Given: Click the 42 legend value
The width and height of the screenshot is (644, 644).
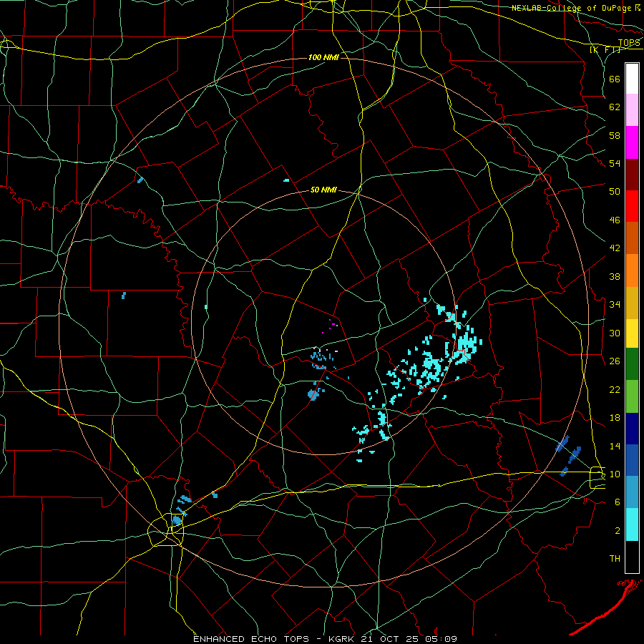Looking at the screenshot, I should coord(615,248).
